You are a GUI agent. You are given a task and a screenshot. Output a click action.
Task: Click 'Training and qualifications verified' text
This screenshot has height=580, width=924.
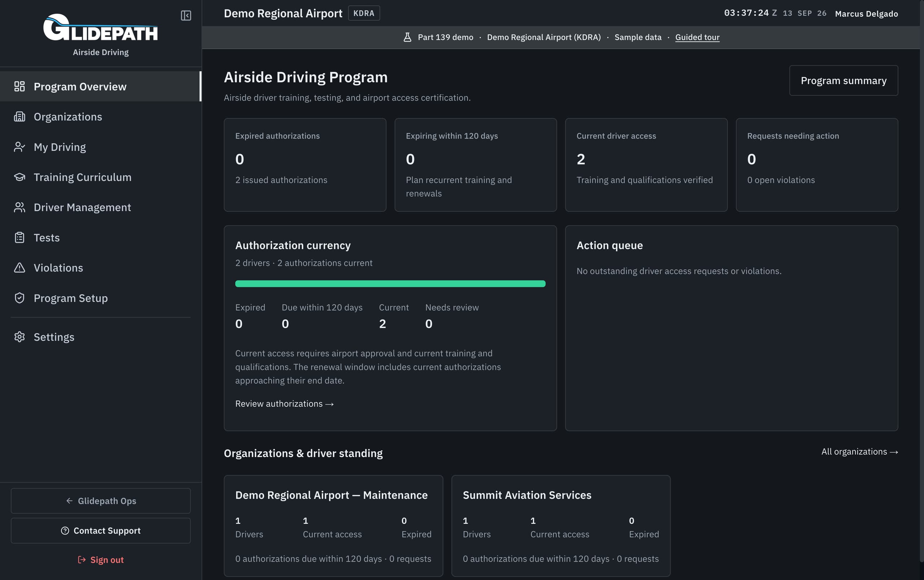(645, 180)
